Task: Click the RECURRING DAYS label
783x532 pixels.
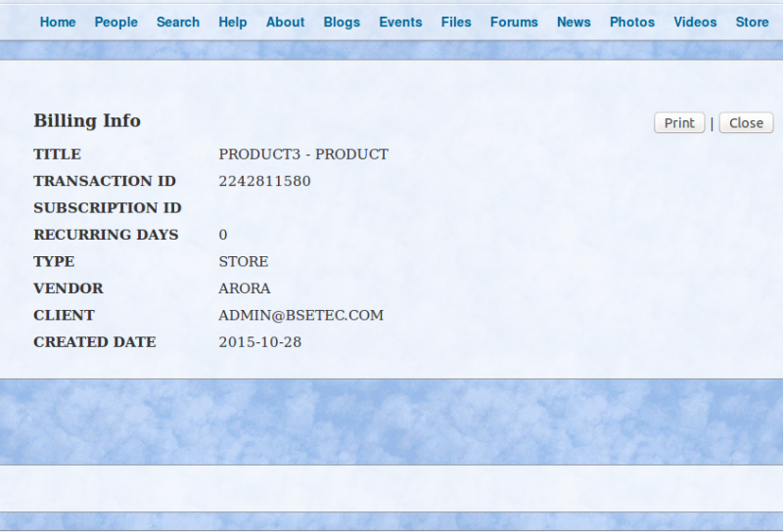Action: (106, 235)
